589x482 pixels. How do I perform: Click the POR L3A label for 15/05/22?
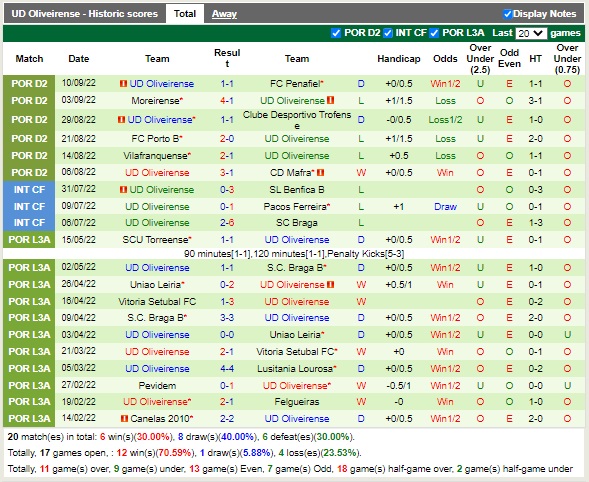tap(29, 239)
